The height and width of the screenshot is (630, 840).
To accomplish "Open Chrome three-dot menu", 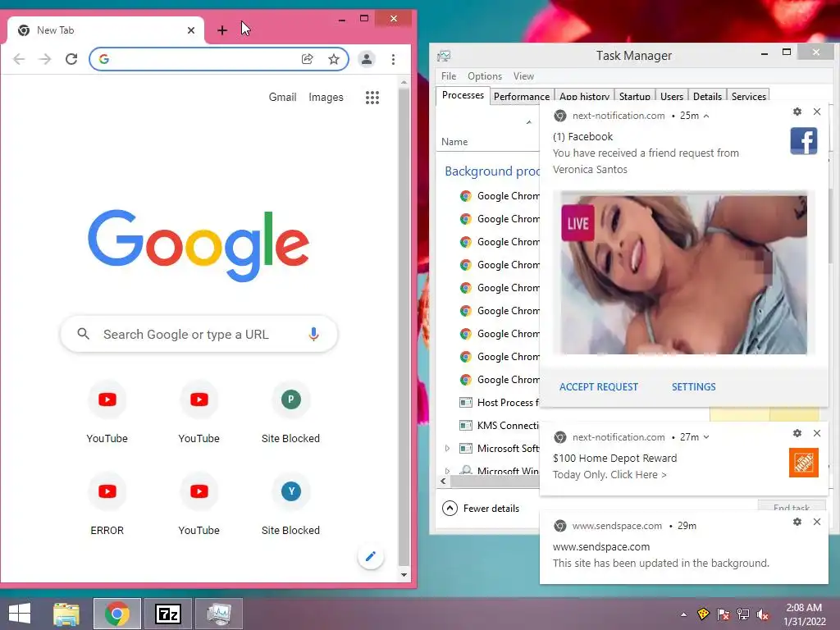I will click(393, 59).
